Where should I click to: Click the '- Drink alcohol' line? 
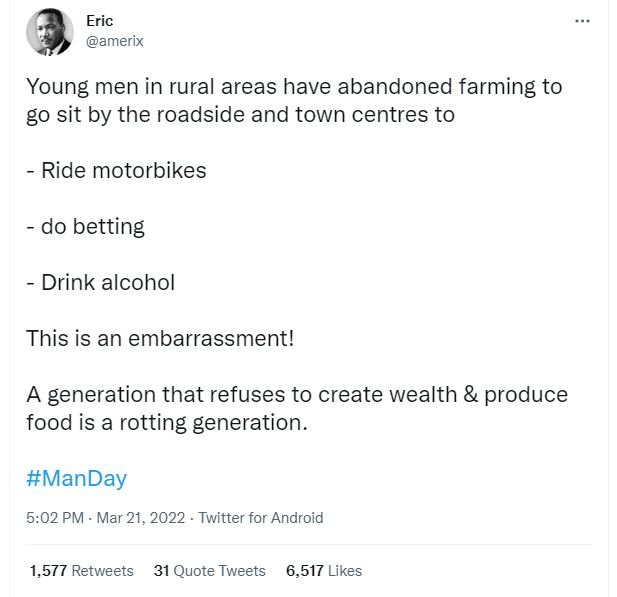coord(100,282)
